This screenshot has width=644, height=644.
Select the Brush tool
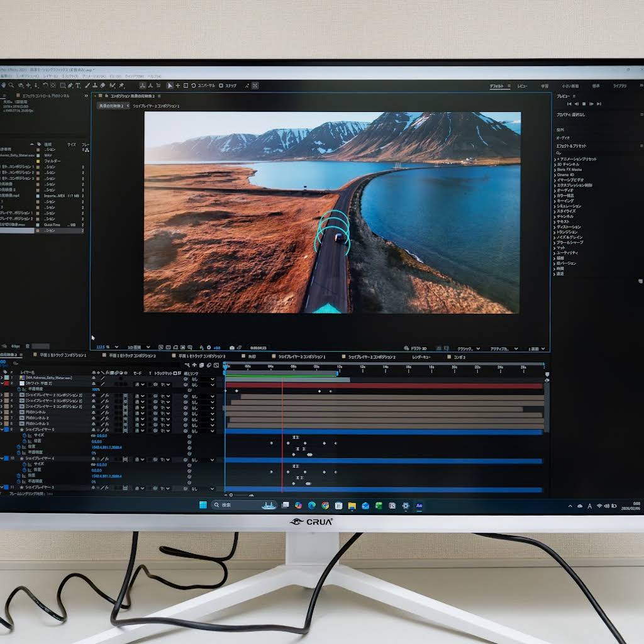click(x=87, y=86)
